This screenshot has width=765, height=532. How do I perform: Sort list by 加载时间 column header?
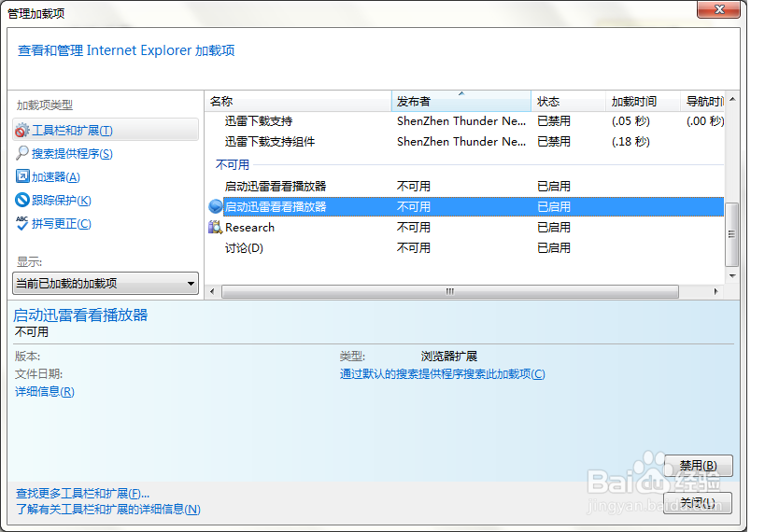pos(643,102)
